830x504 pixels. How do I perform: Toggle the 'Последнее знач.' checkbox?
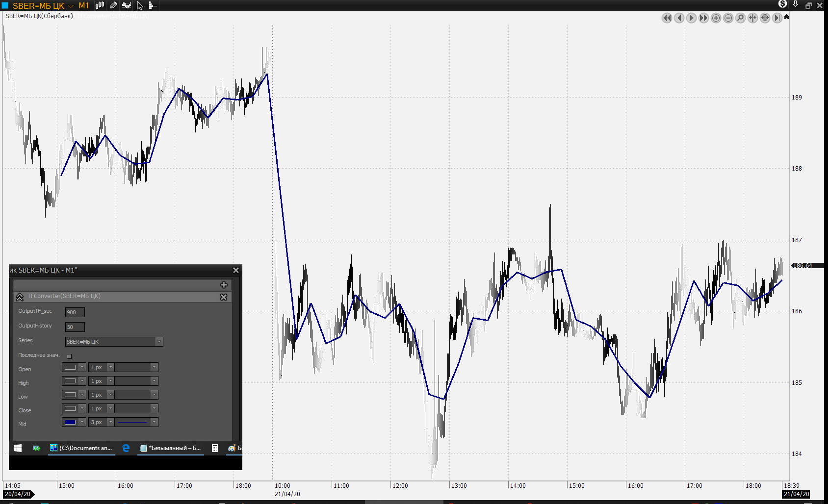69,356
